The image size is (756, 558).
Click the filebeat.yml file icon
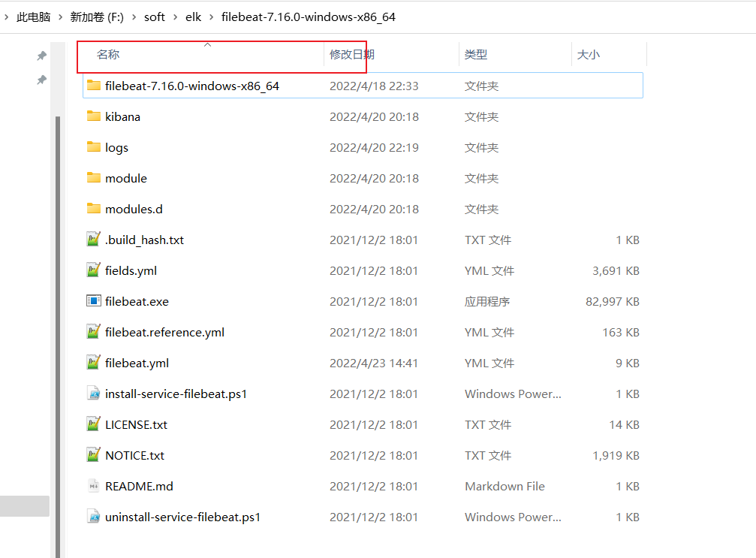94,363
